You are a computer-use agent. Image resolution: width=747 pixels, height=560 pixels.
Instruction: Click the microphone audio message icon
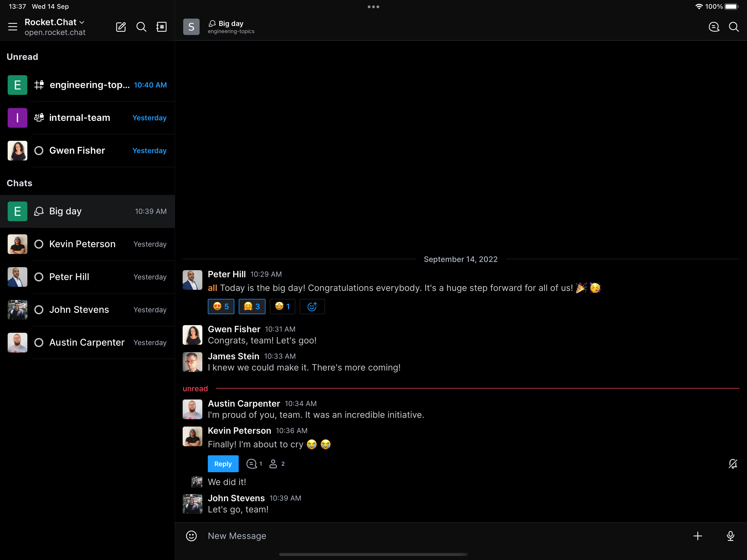tap(730, 536)
